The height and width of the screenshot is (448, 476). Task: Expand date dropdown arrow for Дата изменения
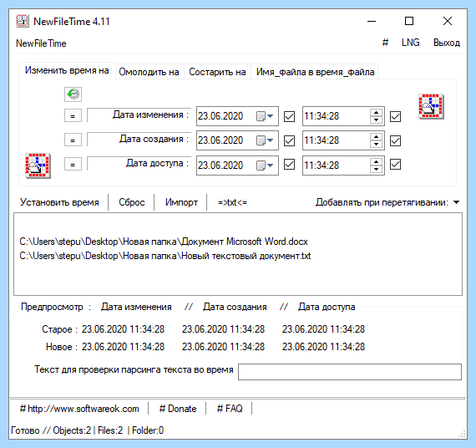[x=271, y=116]
